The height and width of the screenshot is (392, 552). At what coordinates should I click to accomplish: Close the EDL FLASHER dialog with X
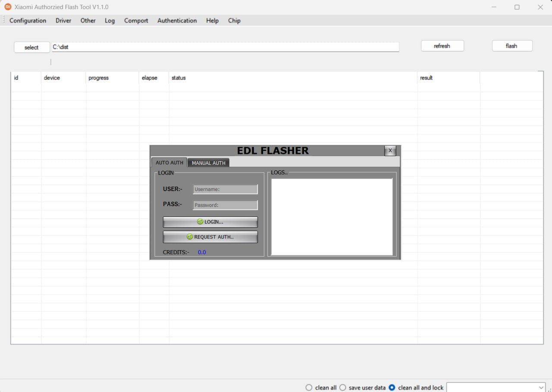pos(390,151)
